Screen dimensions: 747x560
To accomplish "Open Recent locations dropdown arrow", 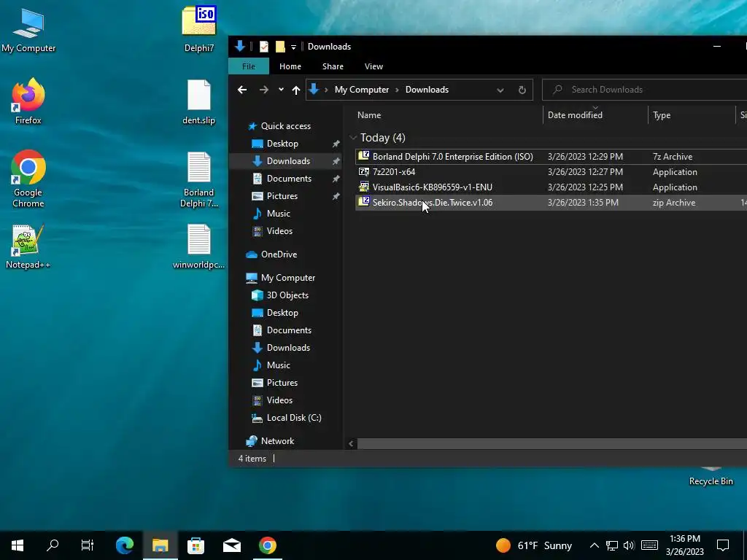I will point(281,90).
